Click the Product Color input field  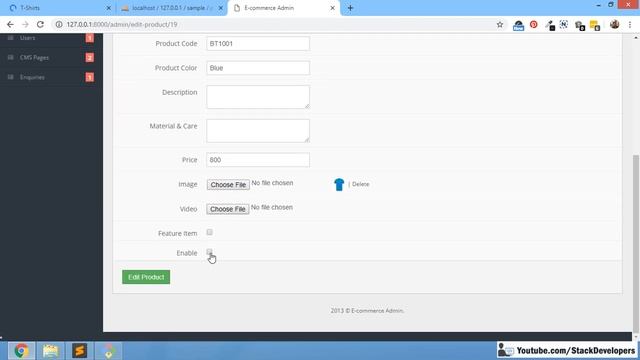pos(258,68)
